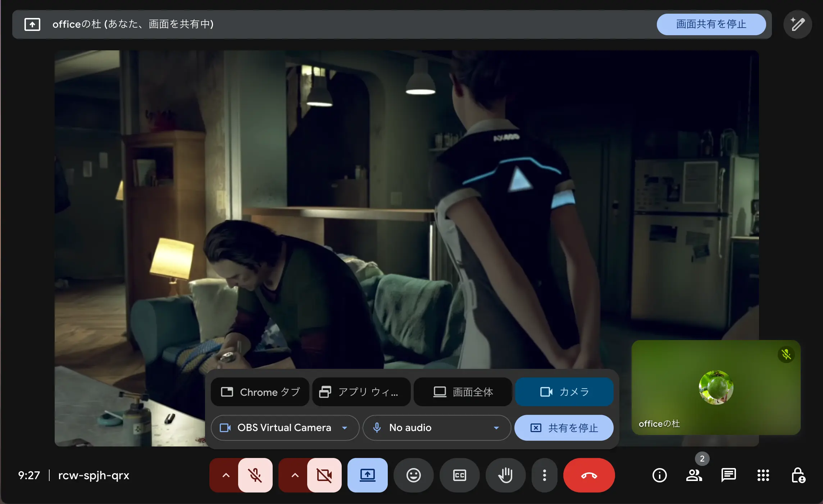Click the green avatar in officeの杜 tile
This screenshot has width=823, height=504.
716,388
